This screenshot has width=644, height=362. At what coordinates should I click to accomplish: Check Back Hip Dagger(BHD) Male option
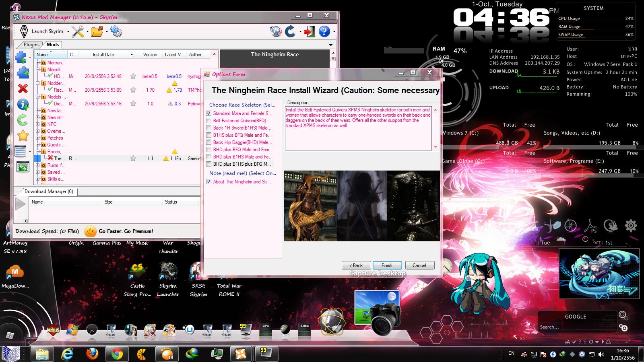[208, 142]
